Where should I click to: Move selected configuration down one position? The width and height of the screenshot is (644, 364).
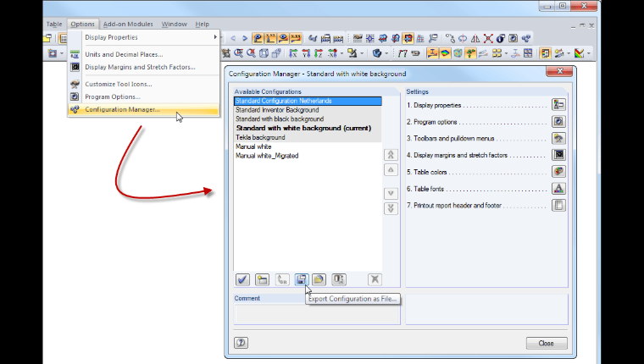[x=391, y=193]
